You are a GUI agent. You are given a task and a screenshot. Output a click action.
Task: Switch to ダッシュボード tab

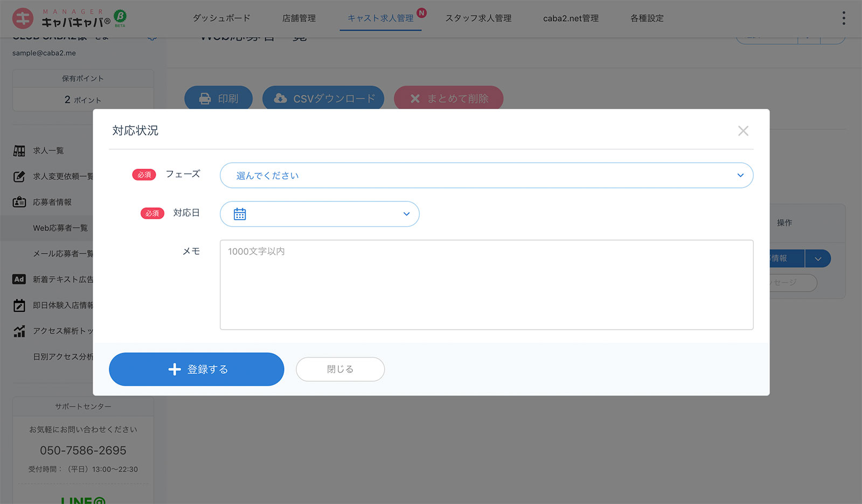221,18
